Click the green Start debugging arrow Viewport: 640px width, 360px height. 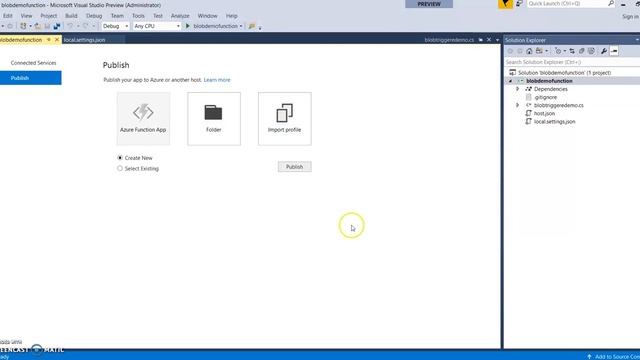tap(188, 26)
